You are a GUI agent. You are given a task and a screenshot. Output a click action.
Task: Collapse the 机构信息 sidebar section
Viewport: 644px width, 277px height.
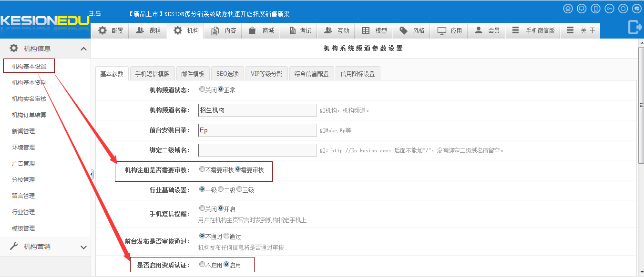[83, 49]
